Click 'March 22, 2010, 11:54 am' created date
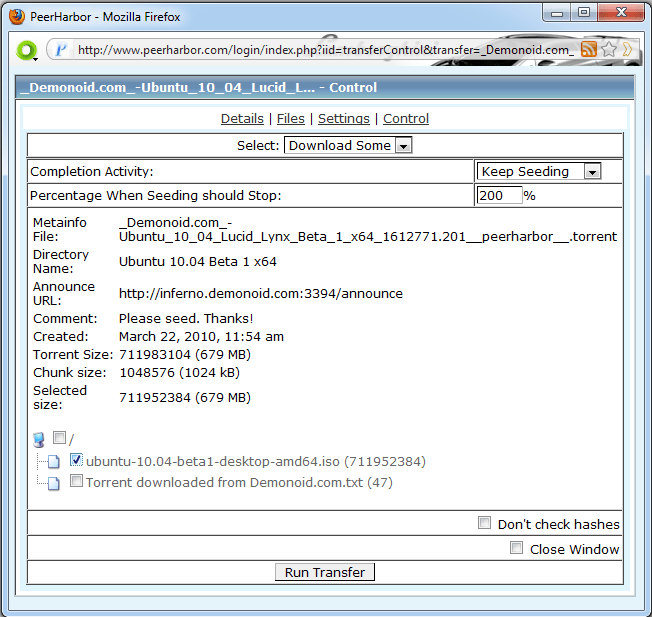 tap(201, 337)
